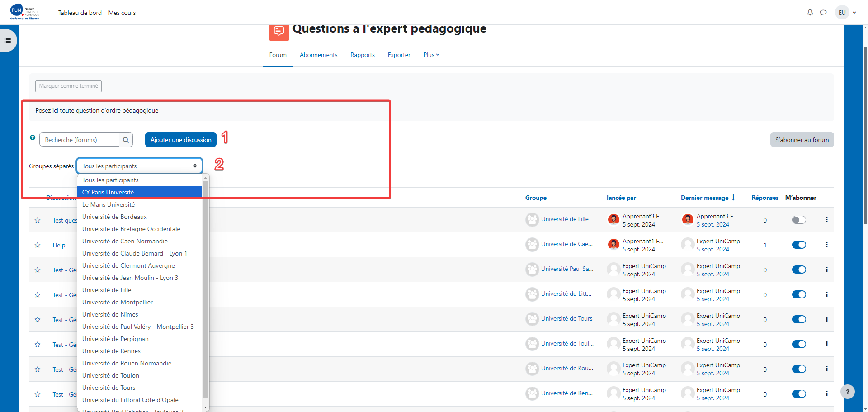Click the dropdown list scrollbar thumb
The width and height of the screenshot is (868, 412).
[206, 289]
